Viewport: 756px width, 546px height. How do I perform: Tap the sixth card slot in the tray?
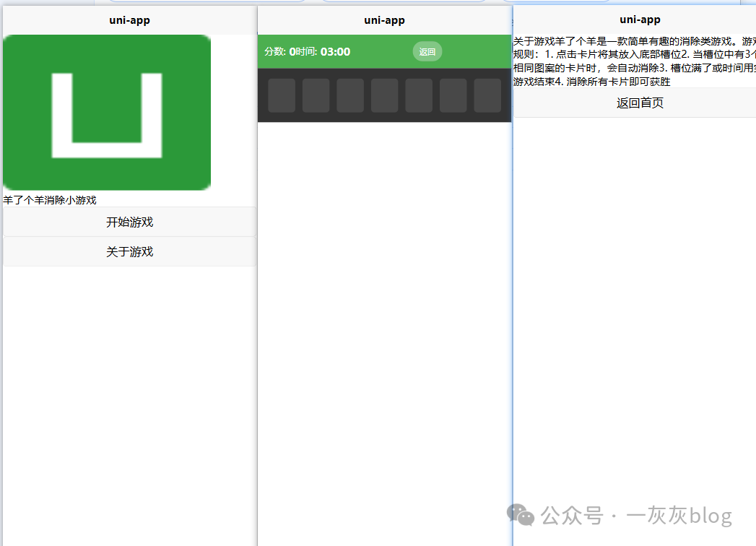click(453, 95)
